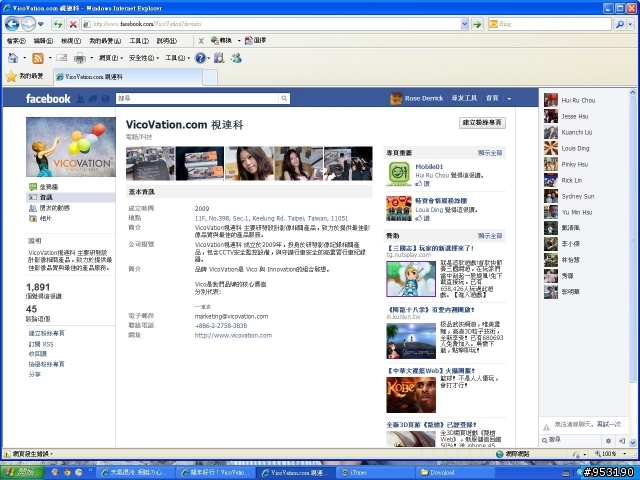Click the page error warning icon in status bar
Screen dimensions: 640x480
click(x=7, y=454)
